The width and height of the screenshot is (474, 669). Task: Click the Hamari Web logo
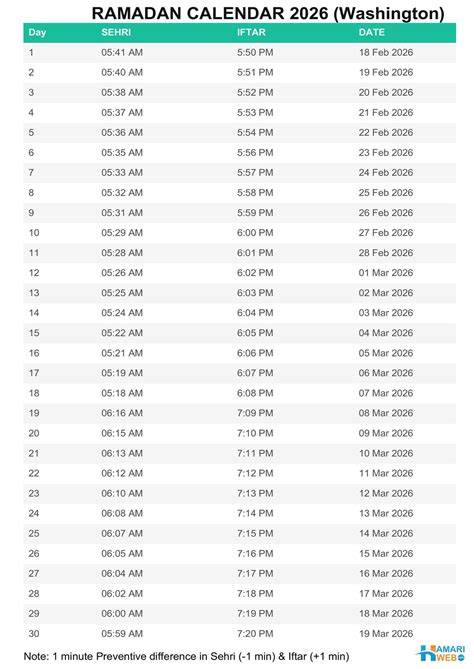(x=440, y=653)
